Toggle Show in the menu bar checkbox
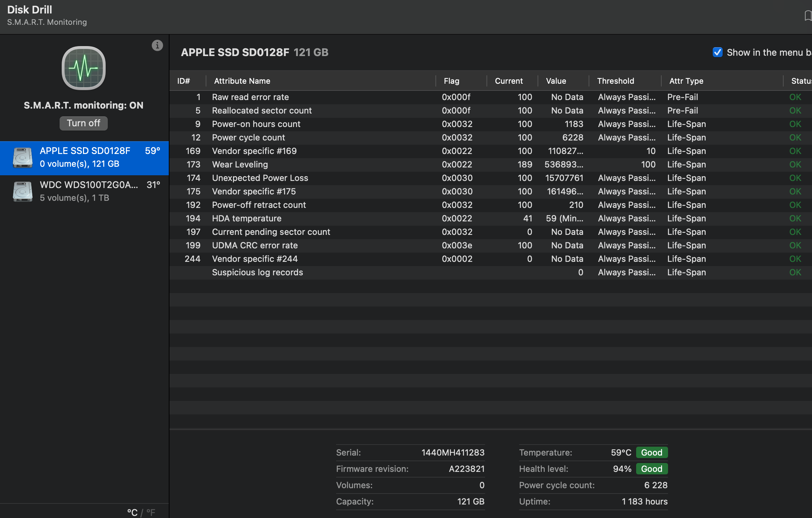 pos(717,53)
